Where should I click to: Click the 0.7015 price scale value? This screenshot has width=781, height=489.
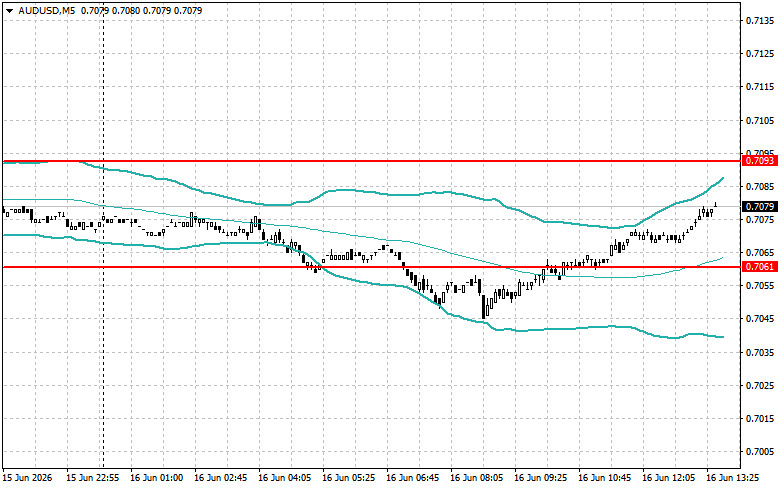tap(760, 419)
